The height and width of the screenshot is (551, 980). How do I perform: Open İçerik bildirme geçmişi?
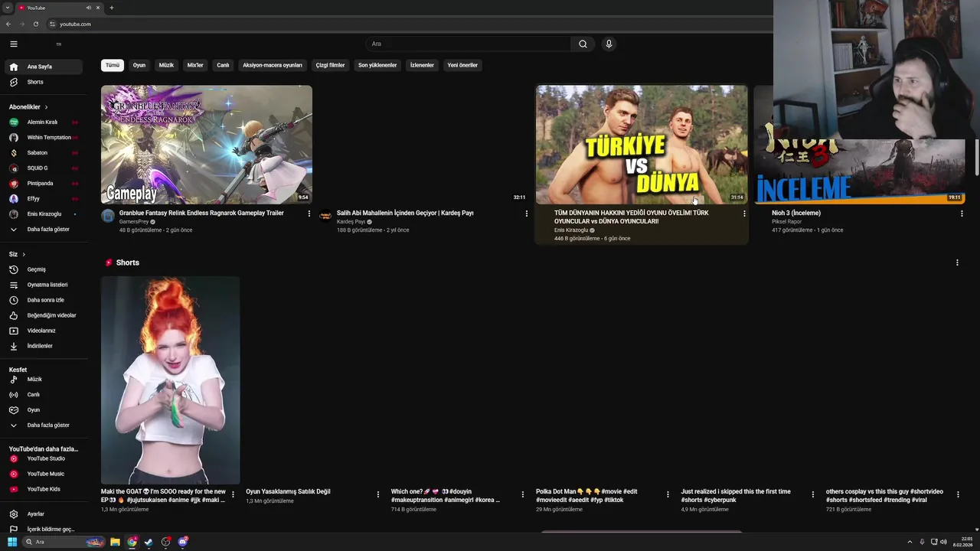(44, 530)
